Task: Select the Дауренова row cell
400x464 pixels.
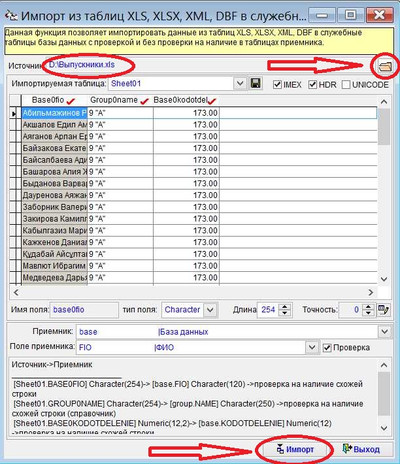Action: point(54,195)
